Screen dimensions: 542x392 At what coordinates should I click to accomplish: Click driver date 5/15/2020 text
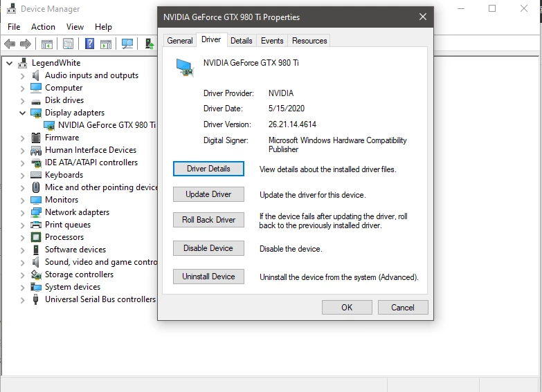(x=287, y=109)
